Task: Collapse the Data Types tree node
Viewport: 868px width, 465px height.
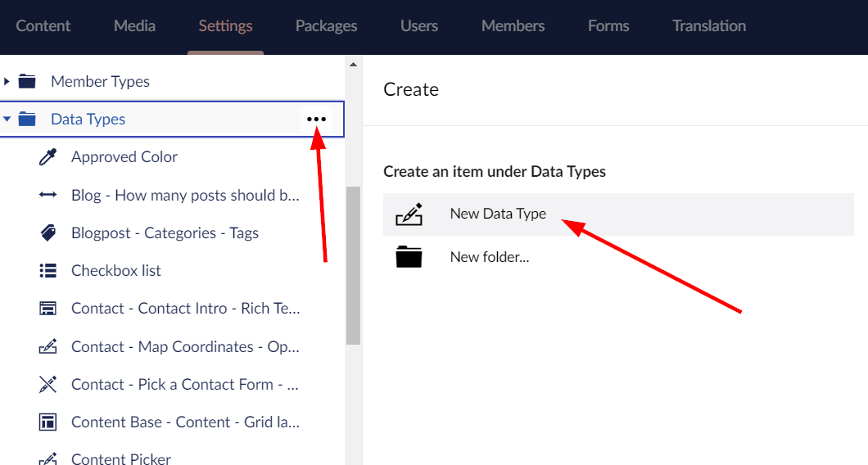Action: tap(7, 119)
